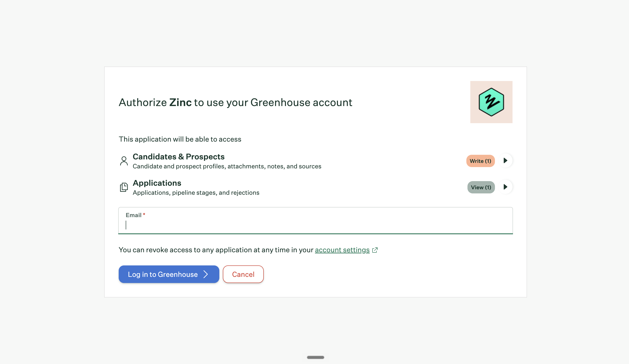Open the account settings link

(342, 250)
